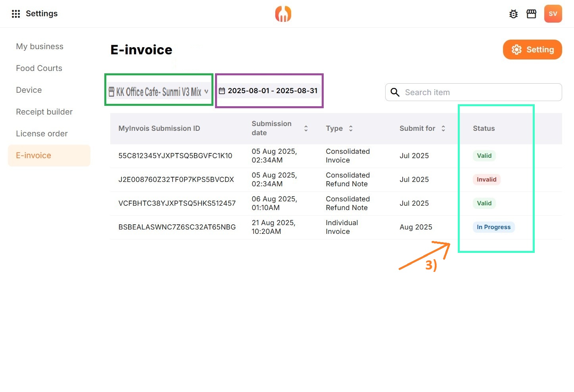Click the search magnifier icon
Image resolution: width=574 pixels, height=392 pixels.
[x=395, y=92]
